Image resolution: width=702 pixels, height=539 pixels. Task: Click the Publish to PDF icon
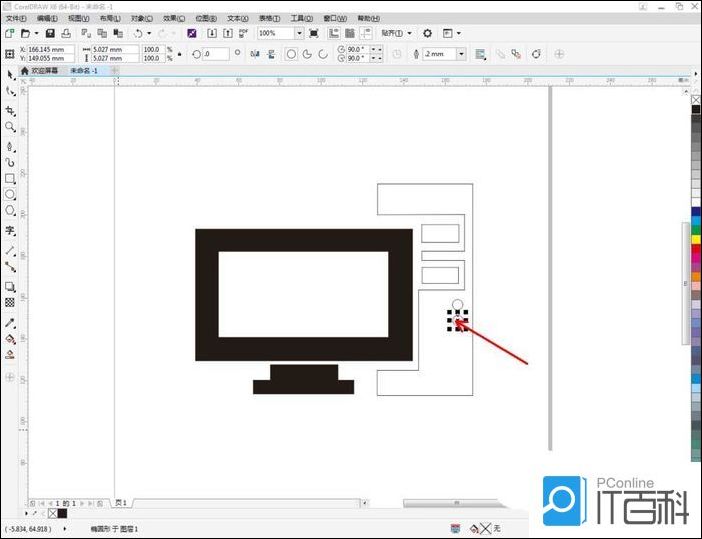pyautogui.click(x=244, y=33)
